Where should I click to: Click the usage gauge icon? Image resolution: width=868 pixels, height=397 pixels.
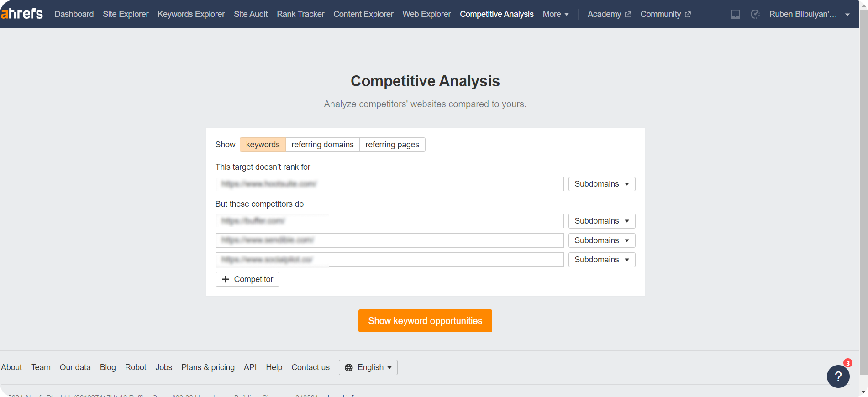[755, 14]
